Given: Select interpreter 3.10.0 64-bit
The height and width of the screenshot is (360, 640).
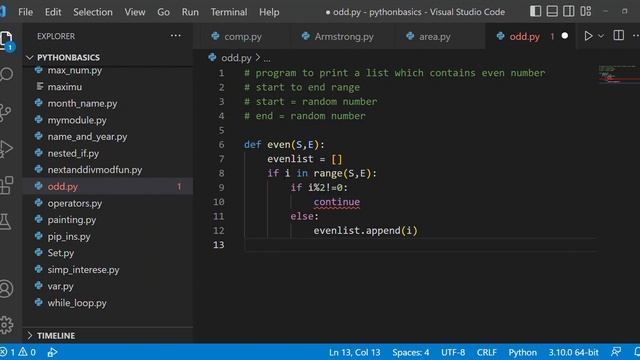Looking at the screenshot, I should tap(573, 352).
